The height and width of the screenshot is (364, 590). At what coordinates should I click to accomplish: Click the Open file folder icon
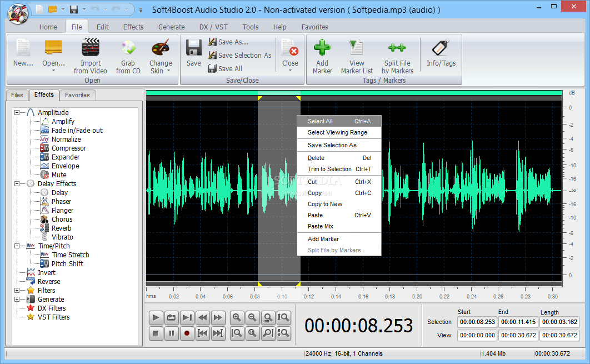coord(53,48)
